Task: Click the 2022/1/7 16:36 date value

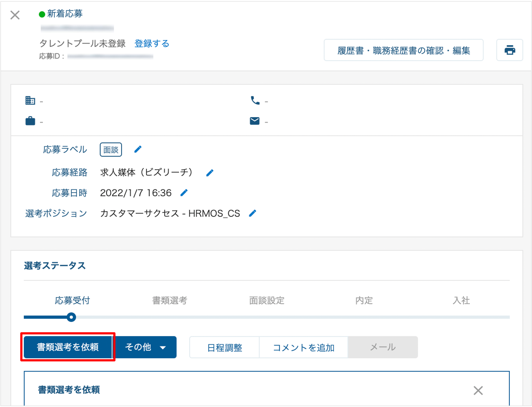Action: (136, 193)
